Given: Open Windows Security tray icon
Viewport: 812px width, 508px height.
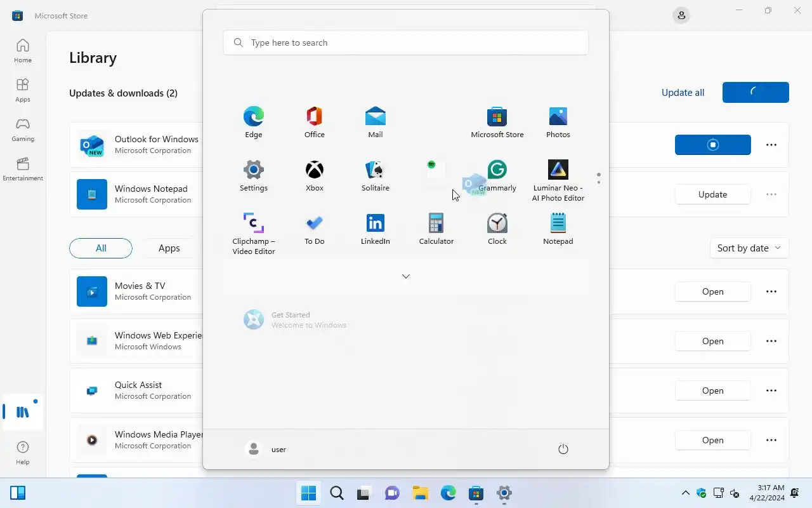Looking at the screenshot, I should [x=702, y=493].
